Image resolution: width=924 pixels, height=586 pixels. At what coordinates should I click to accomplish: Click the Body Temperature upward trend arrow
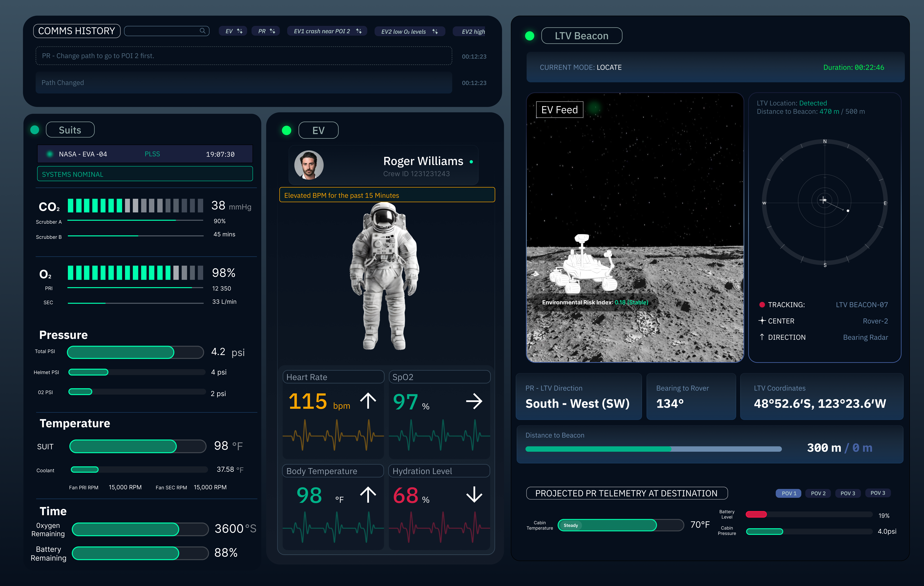[x=368, y=495]
